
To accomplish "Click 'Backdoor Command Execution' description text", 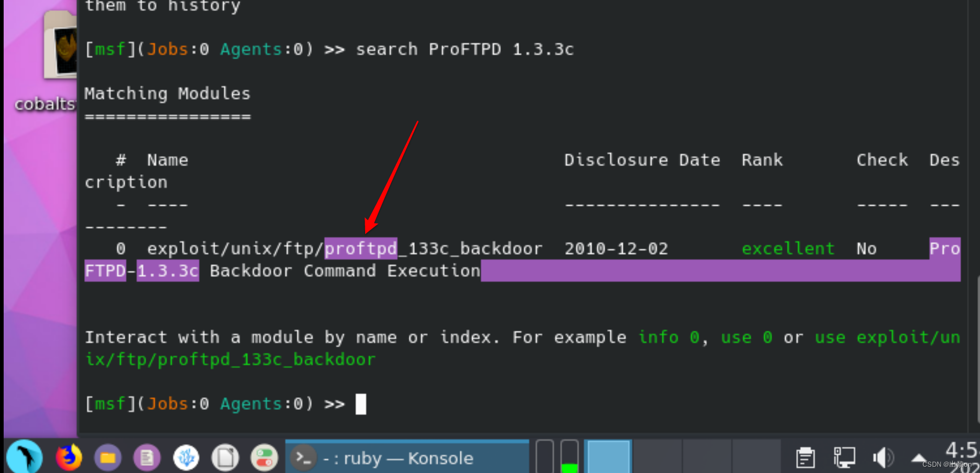I will [345, 270].
